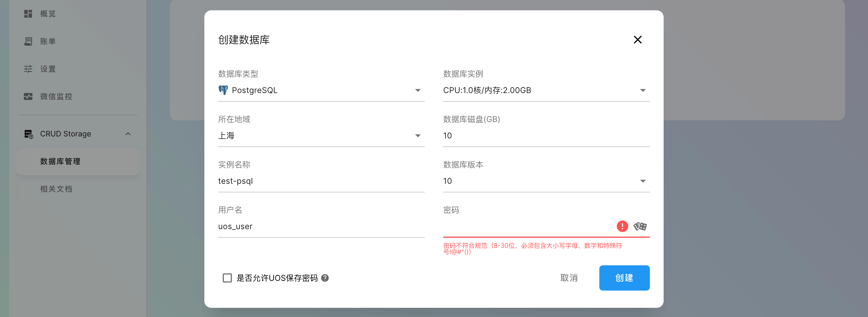
Task: Click the red error icon in the password field
Action: pos(622,226)
